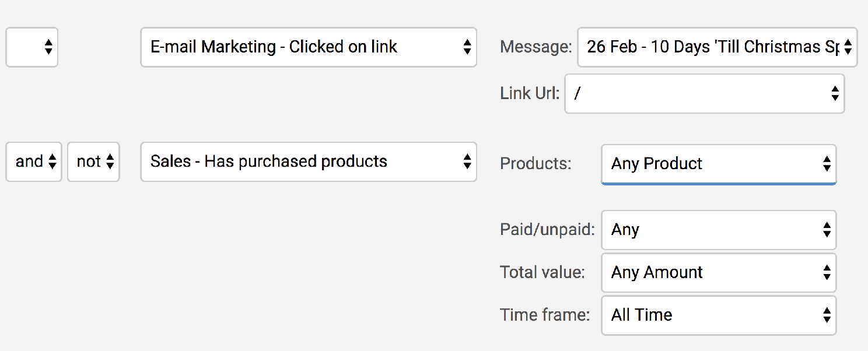The height and width of the screenshot is (351, 868).
Task: Click the 'Link Url:' label
Action: (x=530, y=93)
